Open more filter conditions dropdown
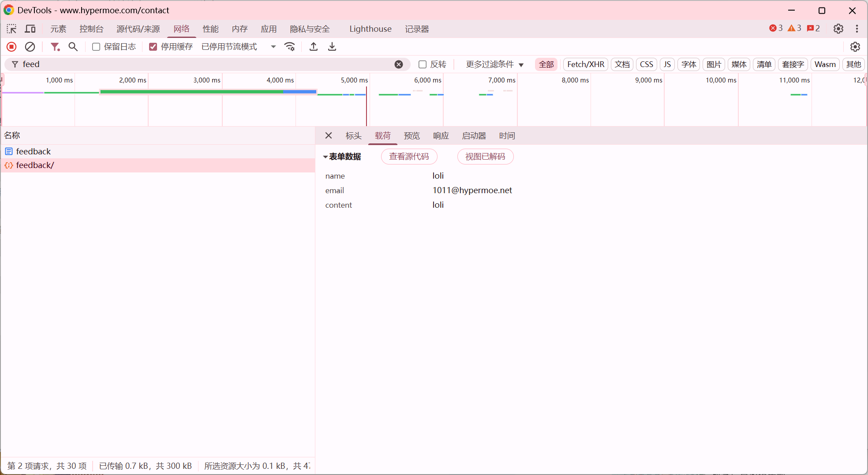The height and width of the screenshot is (475, 868). 495,64
